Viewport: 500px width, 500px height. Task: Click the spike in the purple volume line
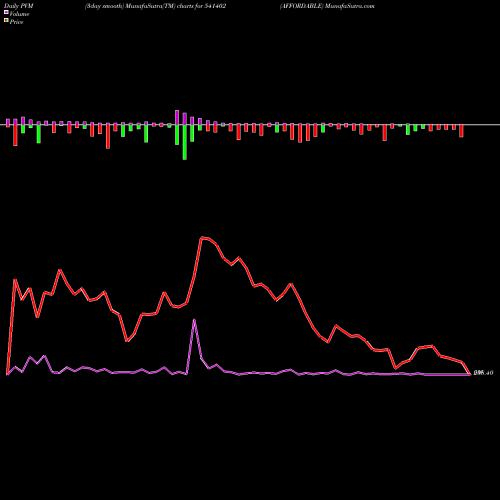coord(194,320)
